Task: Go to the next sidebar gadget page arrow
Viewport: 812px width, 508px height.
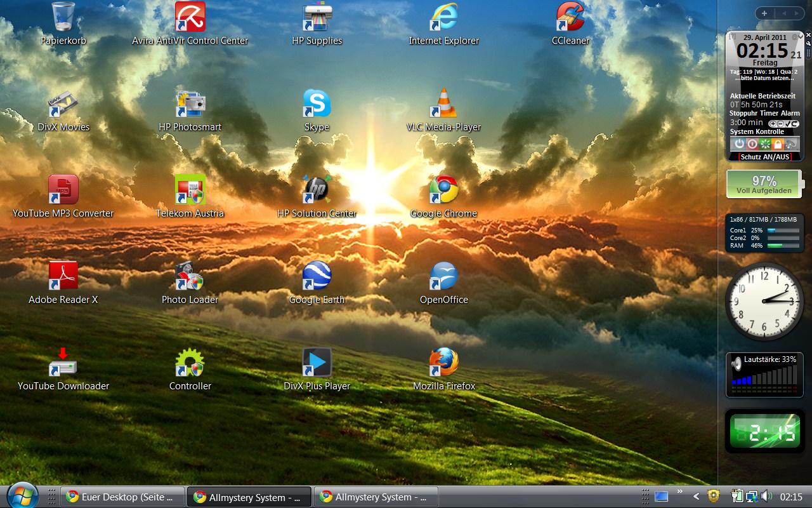Action: (797, 13)
